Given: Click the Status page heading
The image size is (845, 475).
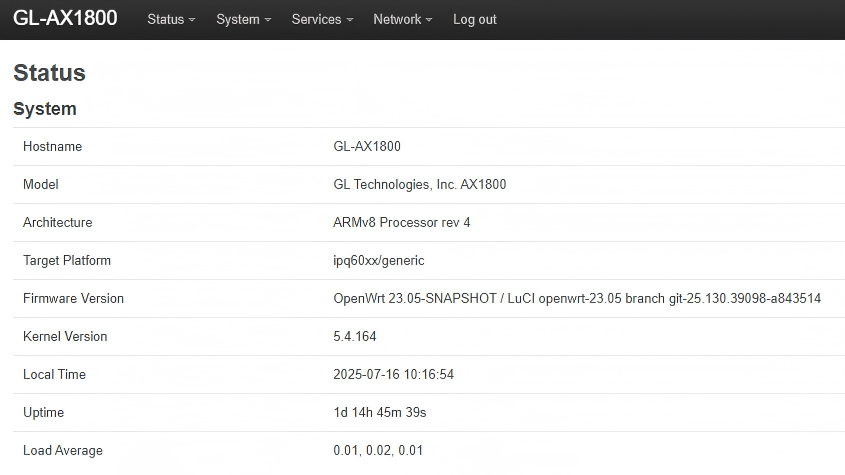Looking at the screenshot, I should point(49,73).
